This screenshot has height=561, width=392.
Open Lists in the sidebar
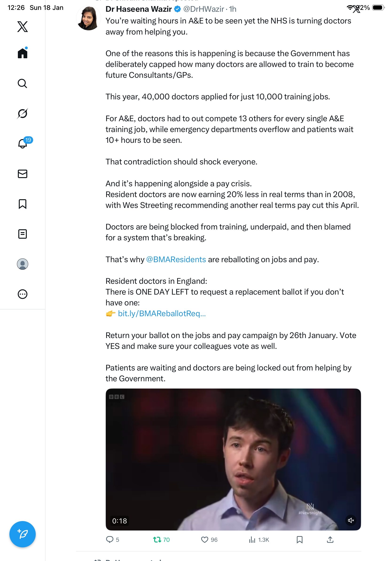click(x=23, y=234)
